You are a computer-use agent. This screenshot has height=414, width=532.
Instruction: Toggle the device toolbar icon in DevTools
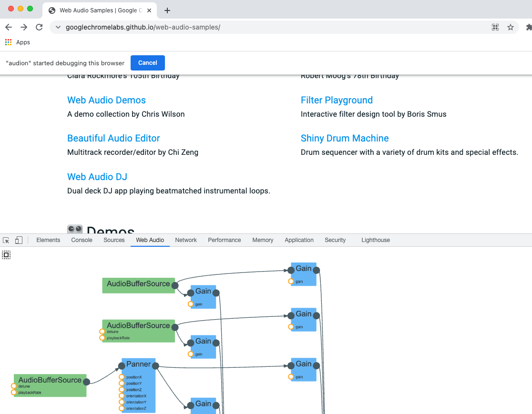(19, 240)
